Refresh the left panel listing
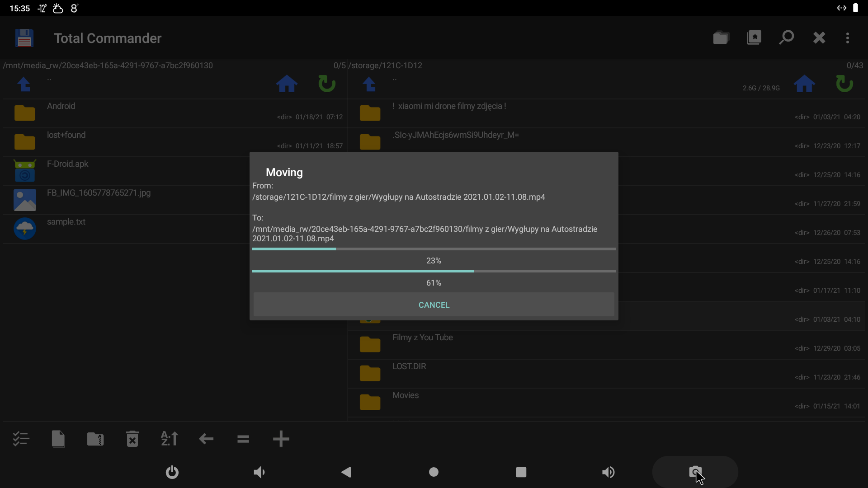Image resolution: width=868 pixels, height=488 pixels. 326,84
